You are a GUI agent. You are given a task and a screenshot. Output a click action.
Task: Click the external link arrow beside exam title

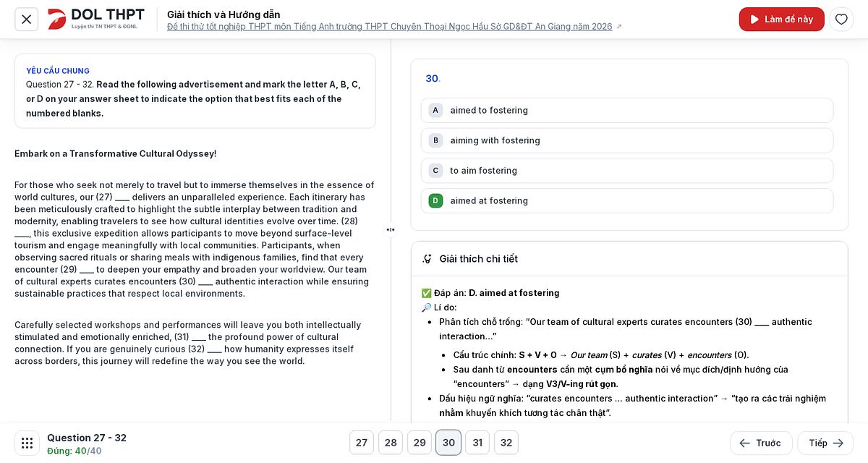(x=619, y=27)
